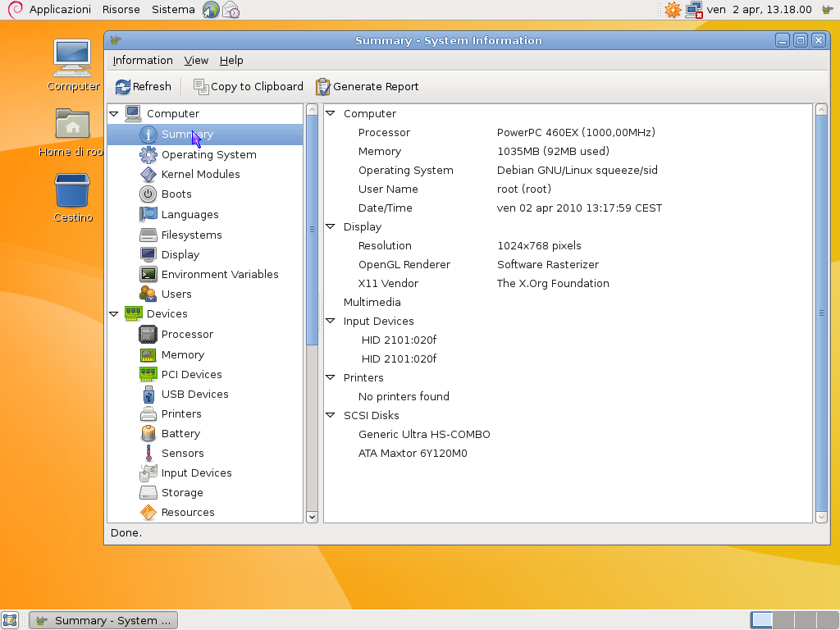
Task: Open the Kernel Modules diamond icon
Action: pos(148,175)
